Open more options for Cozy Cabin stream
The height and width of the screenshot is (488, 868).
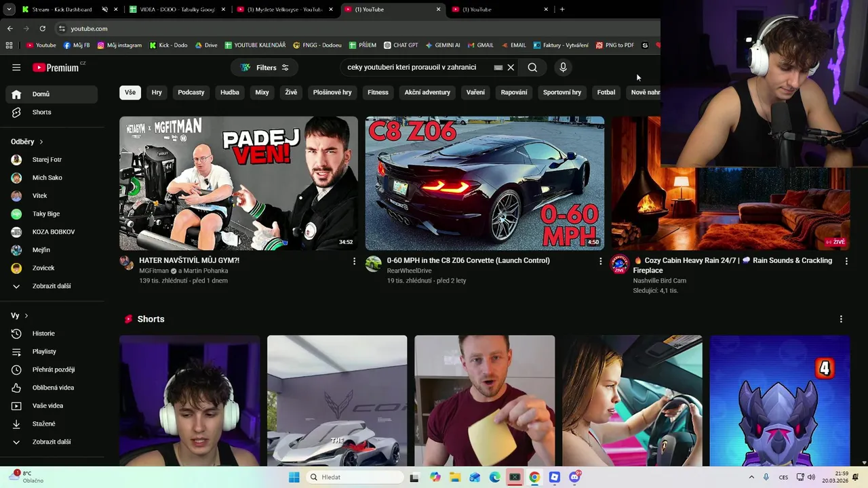[x=846, y=261]
